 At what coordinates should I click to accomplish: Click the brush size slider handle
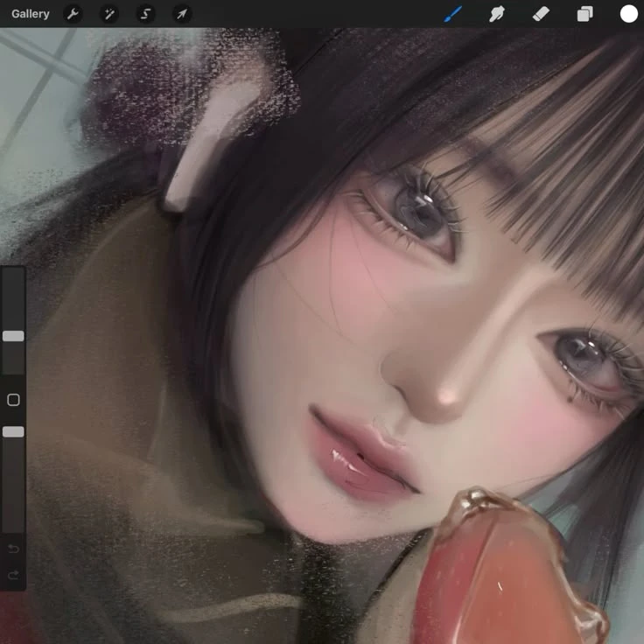[13, 336]
